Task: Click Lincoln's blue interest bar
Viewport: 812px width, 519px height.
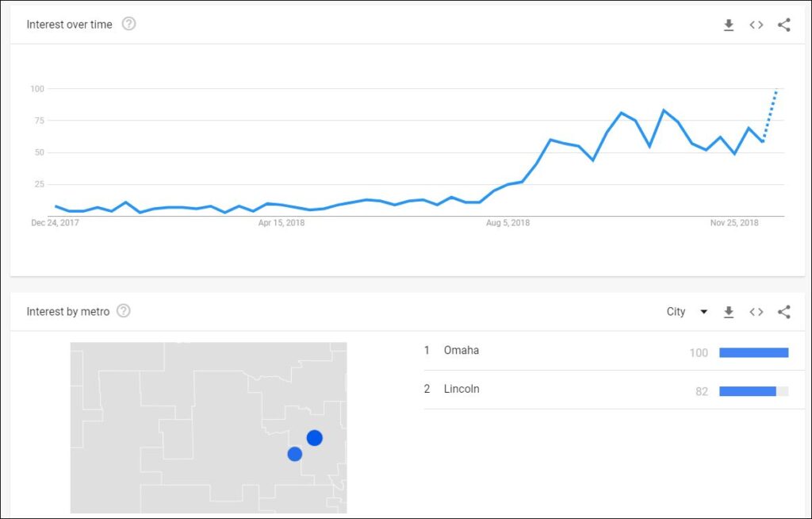Action: point(747,391)
